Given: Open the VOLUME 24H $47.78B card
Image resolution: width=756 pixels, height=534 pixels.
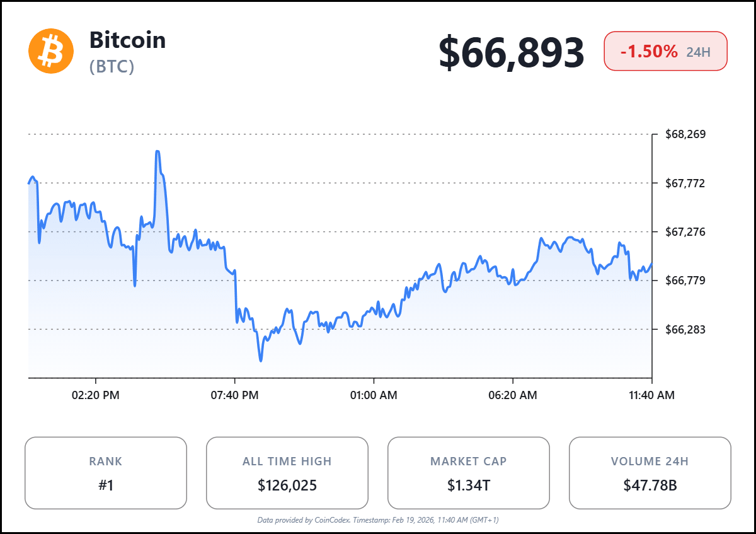Looking at the screenshot, I should [x=650, y=473].
